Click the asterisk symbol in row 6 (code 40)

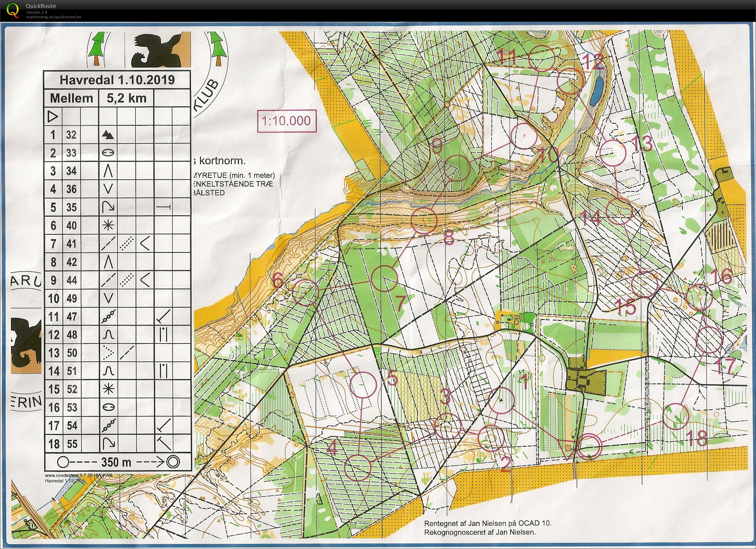tap(108, 226)
